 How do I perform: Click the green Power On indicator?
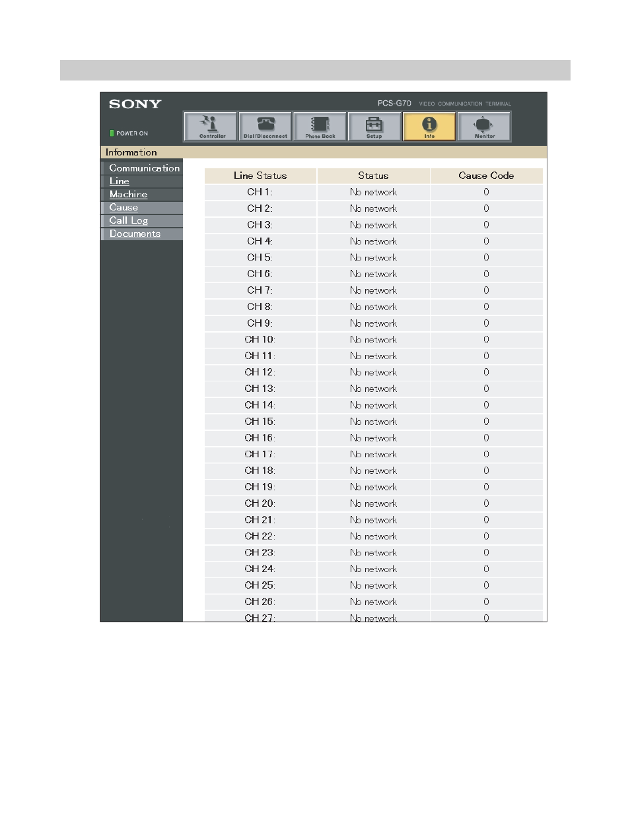click(x=112, y=133)
